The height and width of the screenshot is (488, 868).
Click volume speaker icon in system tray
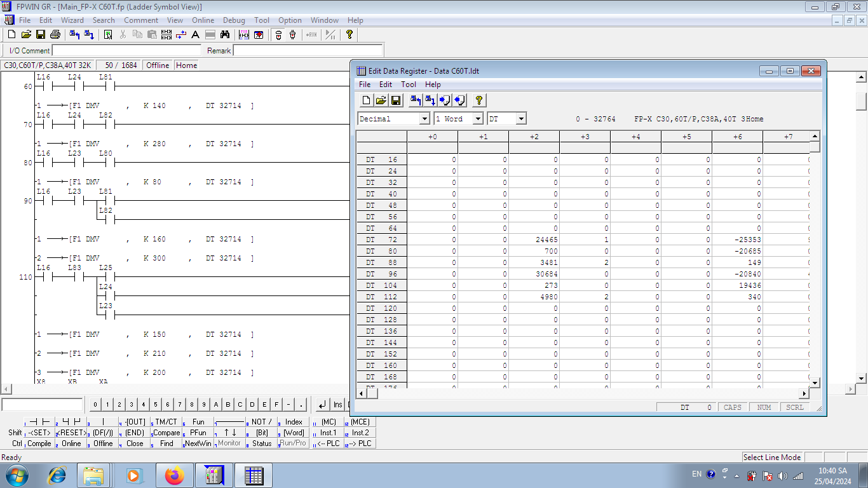coord(782,475)
